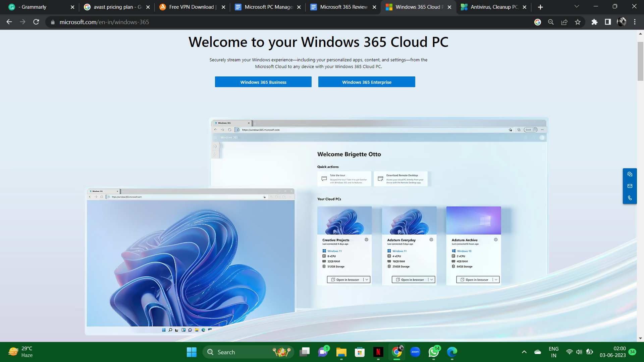Image resolution: width=644 pixels, height=362 pixels.
Task: Open site information via the padlock icon
Action: pos(52,22)
